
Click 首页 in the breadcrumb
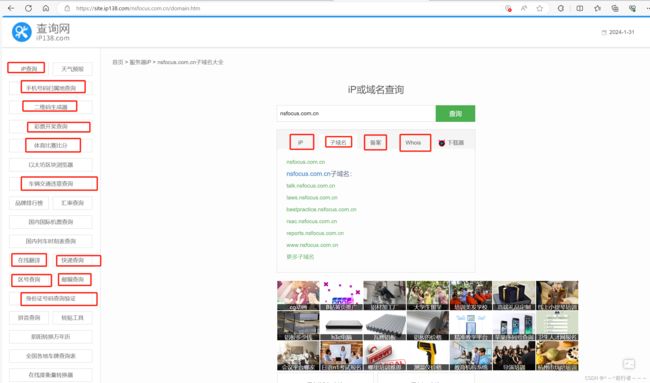[118, 62]
